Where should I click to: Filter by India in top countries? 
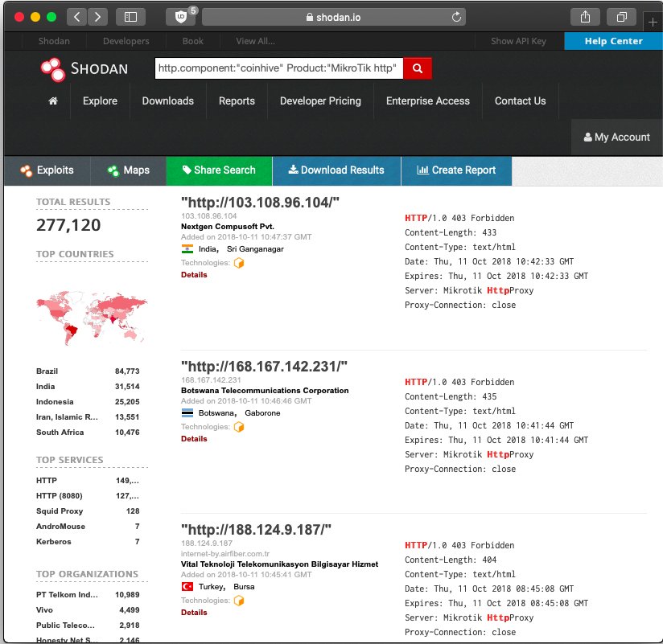click(x=45, y=386)
